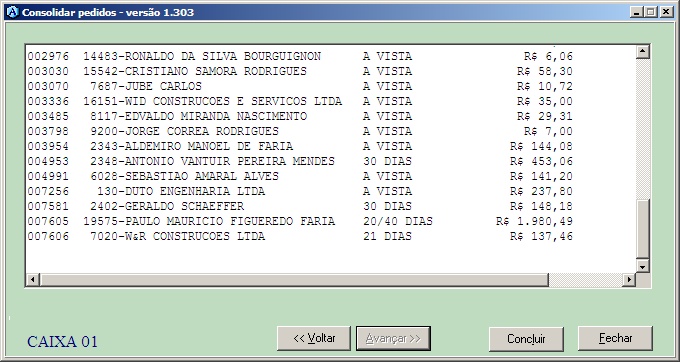
Task: Select row 19575-PAULO MAURICIO FIGUEREDO FARIA
Action: click(x=300, y=222)
